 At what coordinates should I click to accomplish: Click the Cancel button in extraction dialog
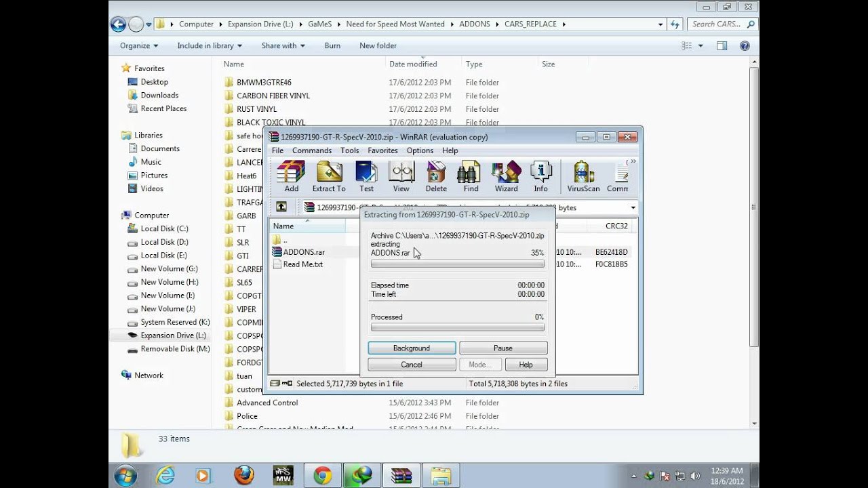pyautogui.click(x=412, y=365)
